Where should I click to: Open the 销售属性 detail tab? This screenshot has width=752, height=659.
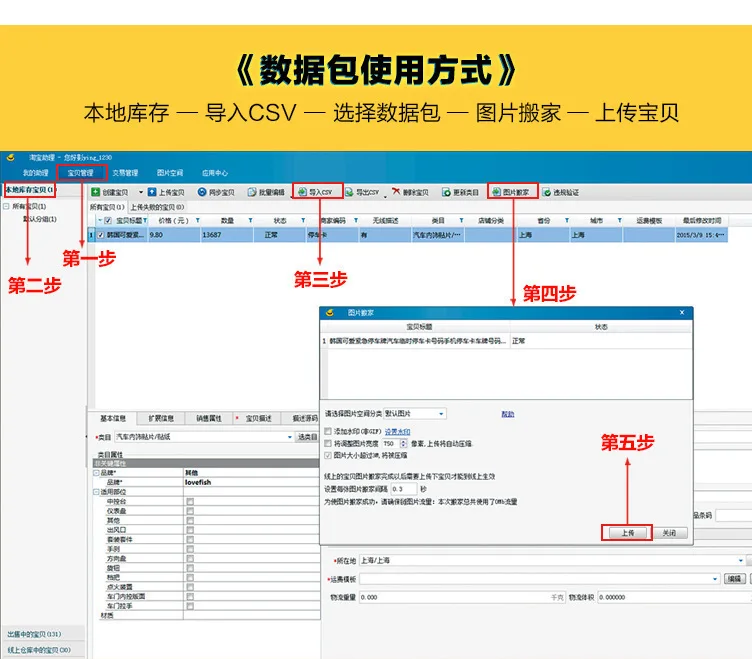click(x=209, y=418)
